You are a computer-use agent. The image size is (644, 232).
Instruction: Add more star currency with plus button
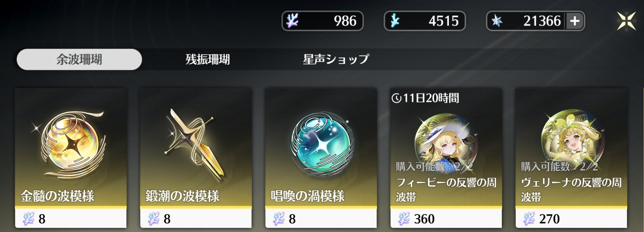(x=575, y=21)
